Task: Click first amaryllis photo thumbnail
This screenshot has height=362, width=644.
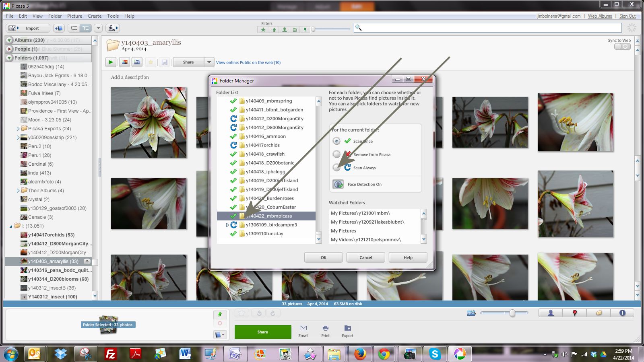Action: [149, 123]
